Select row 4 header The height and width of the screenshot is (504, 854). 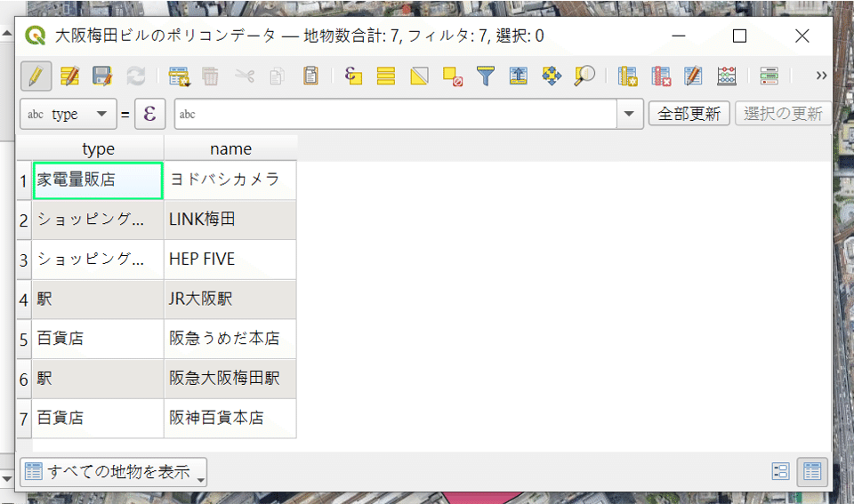click(24, 300)
